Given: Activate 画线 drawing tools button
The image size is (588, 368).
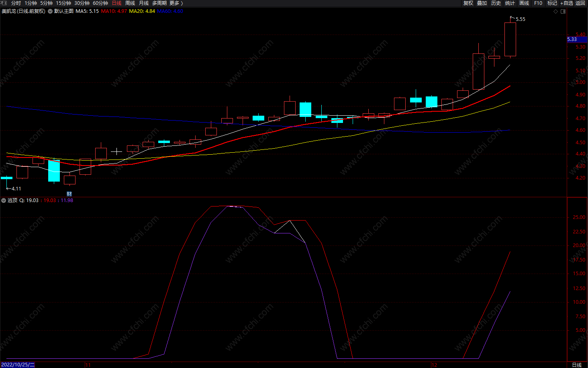Looking at the screenshot, I should tap(524, 3).
